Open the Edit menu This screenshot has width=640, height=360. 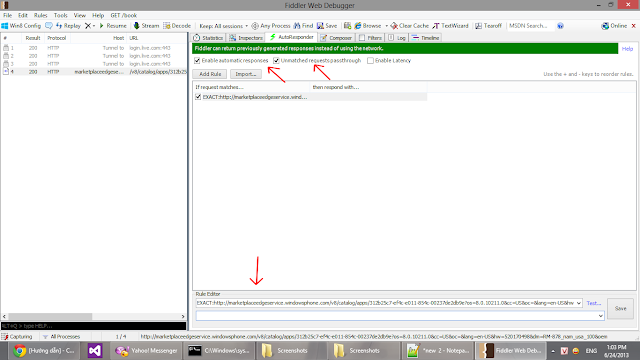[x=22, y=15]
